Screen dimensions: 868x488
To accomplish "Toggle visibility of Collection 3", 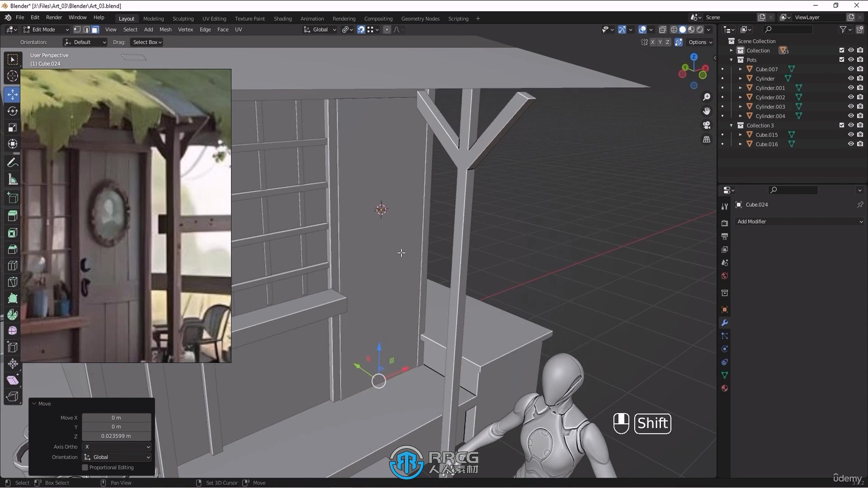I will [851, 125].
